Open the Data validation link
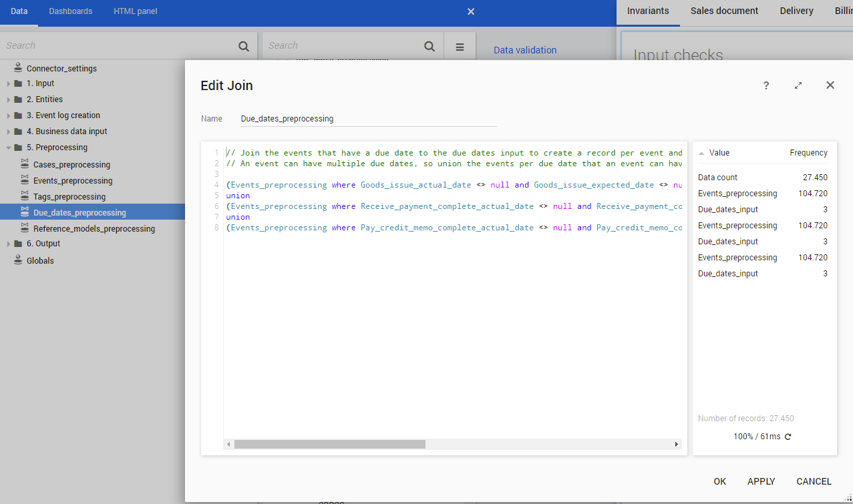Screen dimensions: 853x504 click(525, 50)
